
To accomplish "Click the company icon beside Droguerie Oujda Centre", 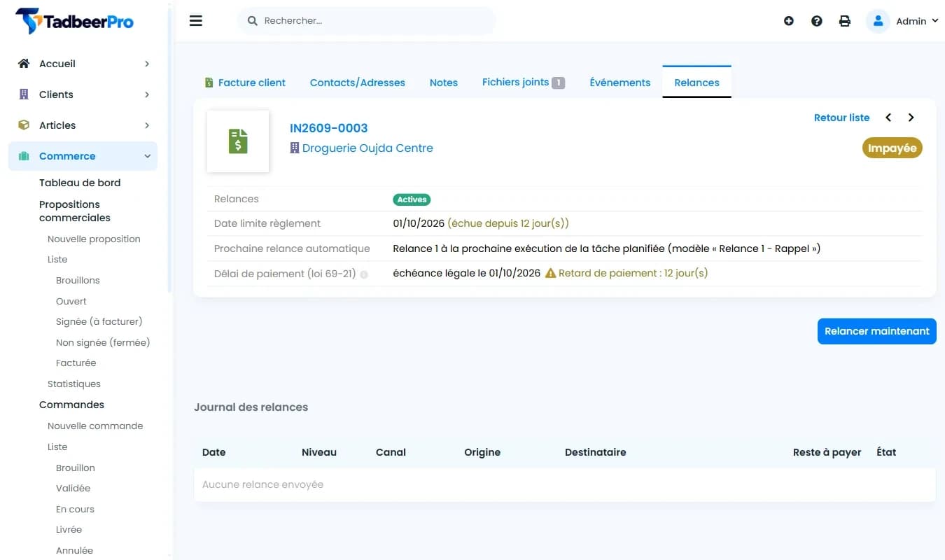I will point(295,148).
